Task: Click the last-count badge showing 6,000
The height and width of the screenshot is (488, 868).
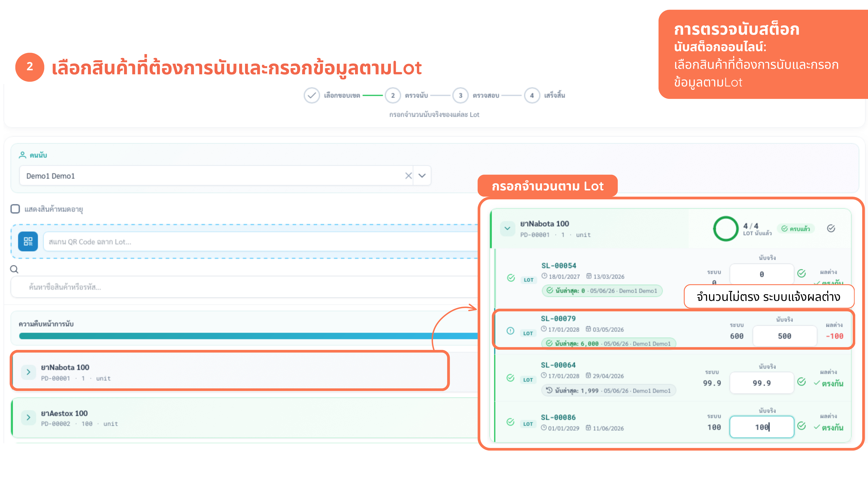Action: click(x=609, y=343)
